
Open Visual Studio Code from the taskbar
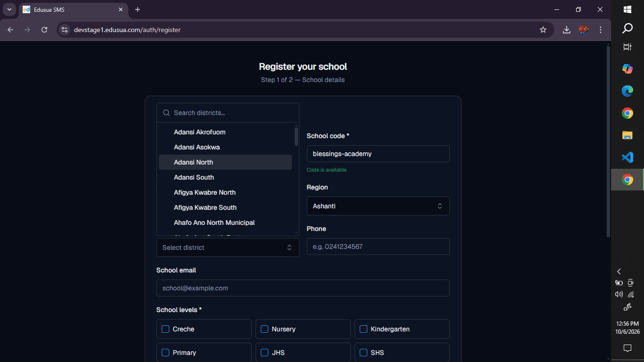pos(627,157)
